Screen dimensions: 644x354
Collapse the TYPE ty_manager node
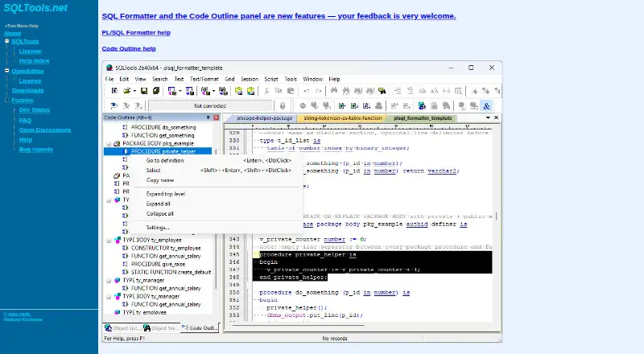[109, 281]
